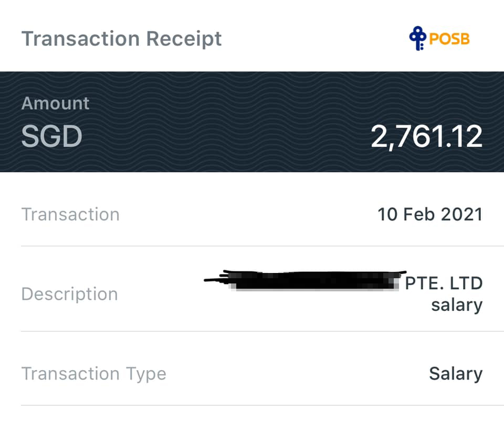Tap the orange POSB wordmark

coord(449,39)
